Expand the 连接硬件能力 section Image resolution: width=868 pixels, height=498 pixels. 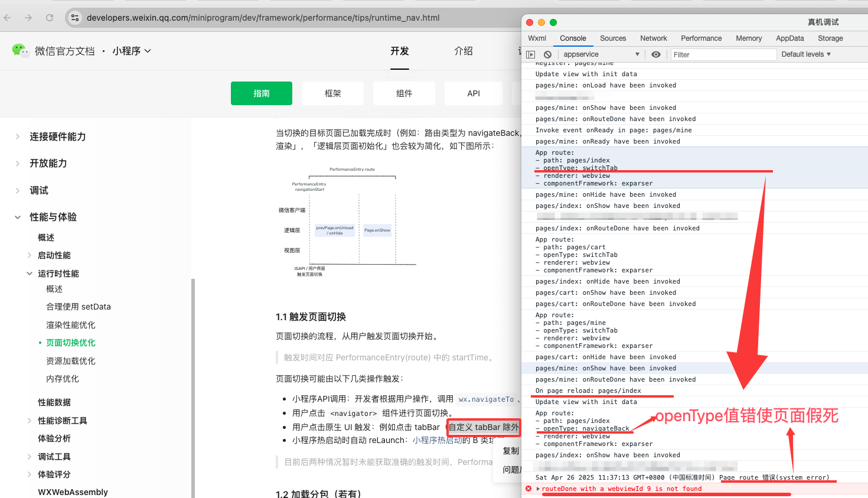pos(18,136)
